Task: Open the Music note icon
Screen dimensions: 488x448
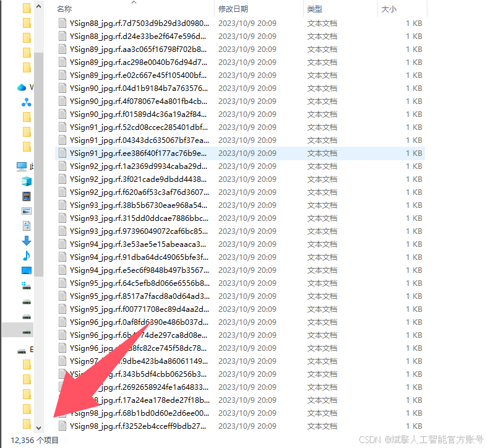Action: pos(27,256)
